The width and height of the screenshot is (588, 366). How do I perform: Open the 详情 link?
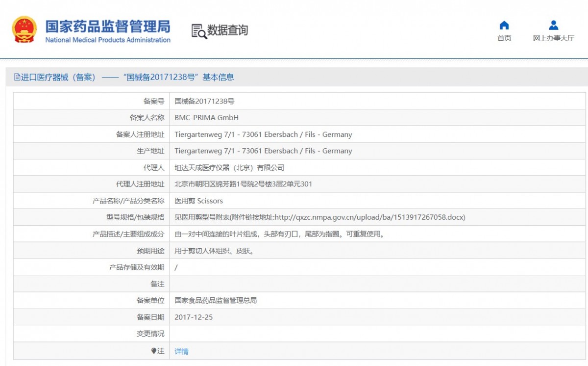[x=181, y=351]
